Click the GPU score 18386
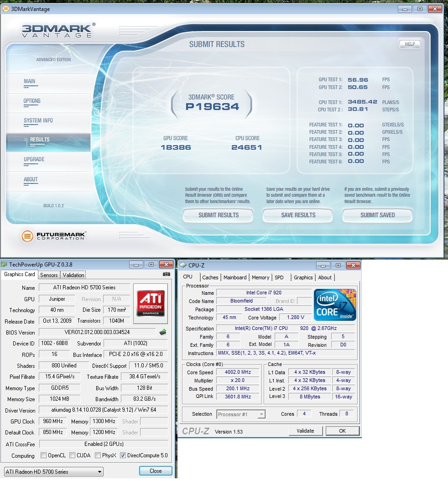Viewport: 448px width, 481px height. [176, 147]
